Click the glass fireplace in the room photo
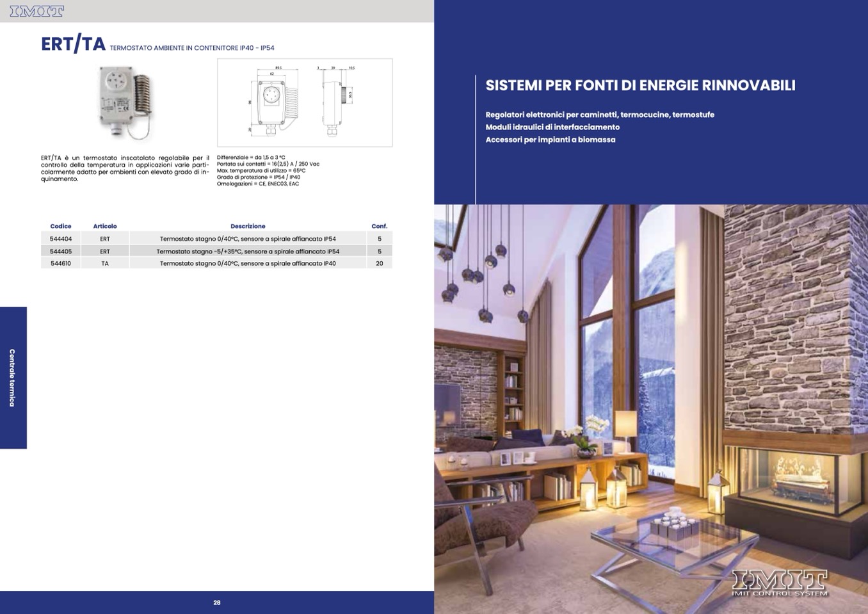The height and width of the screenshot is (614, 868). point(796,477)
